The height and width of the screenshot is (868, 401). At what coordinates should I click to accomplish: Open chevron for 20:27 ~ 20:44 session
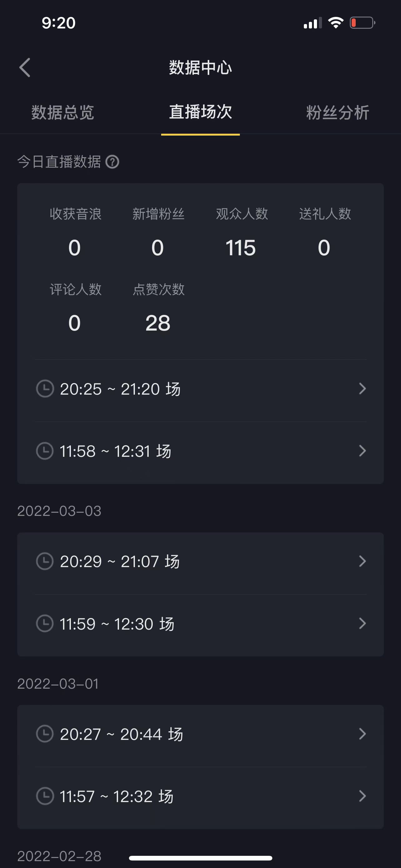click(362, 734)
